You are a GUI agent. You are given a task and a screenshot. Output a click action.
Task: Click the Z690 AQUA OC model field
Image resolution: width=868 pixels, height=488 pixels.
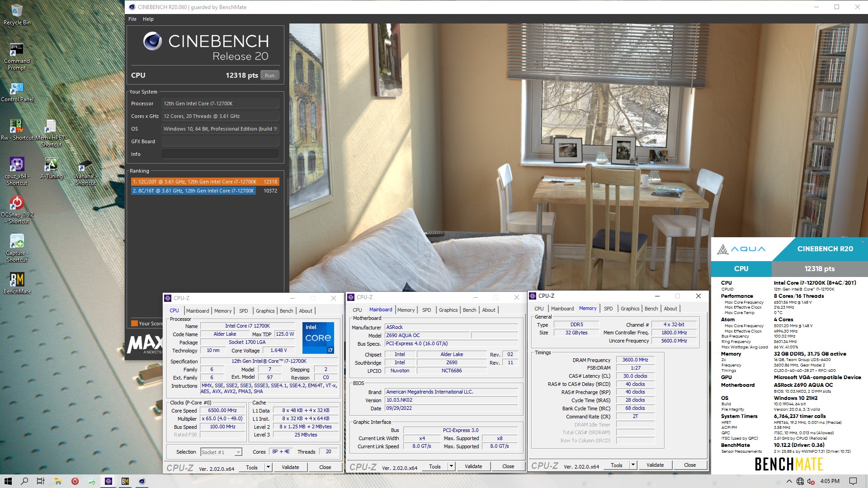(x=427, y=335)
